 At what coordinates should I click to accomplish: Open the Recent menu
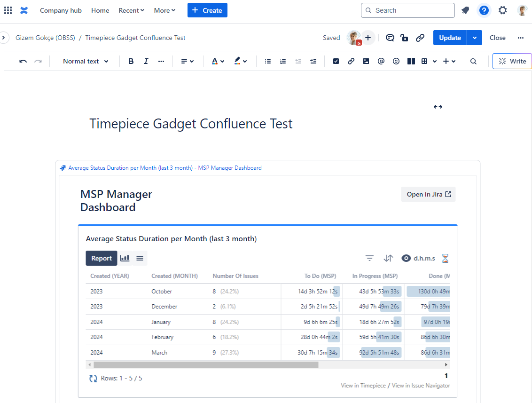132,10
